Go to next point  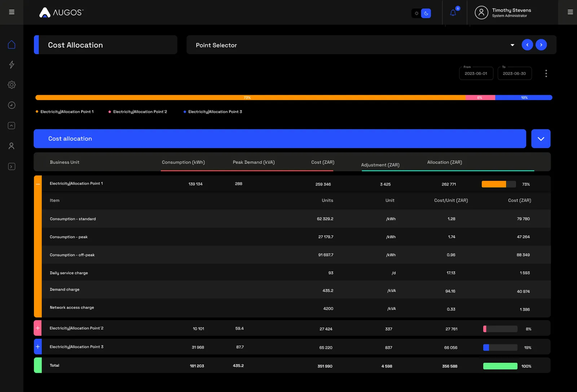tap(541, 45)
